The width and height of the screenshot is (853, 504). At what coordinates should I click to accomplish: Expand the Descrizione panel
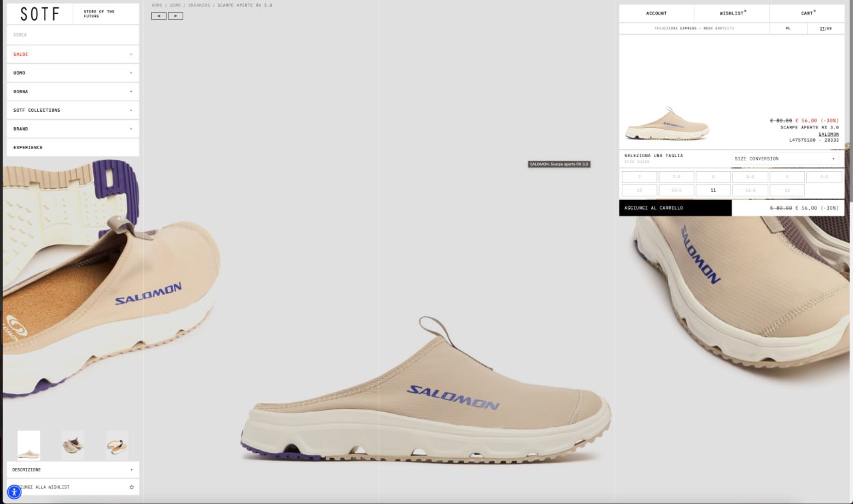[x=73, y=469]
